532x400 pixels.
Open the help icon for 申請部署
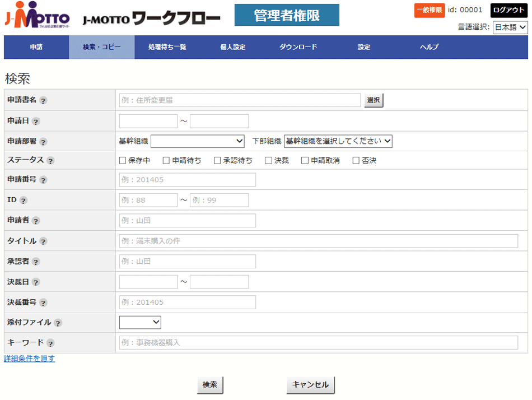43,142
